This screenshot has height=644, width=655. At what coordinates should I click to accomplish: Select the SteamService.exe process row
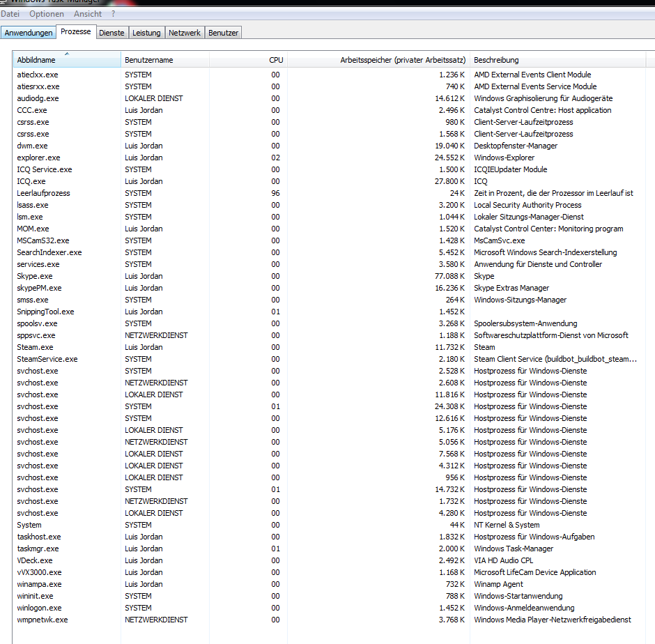pyautogui.click(x=329, y=358)
